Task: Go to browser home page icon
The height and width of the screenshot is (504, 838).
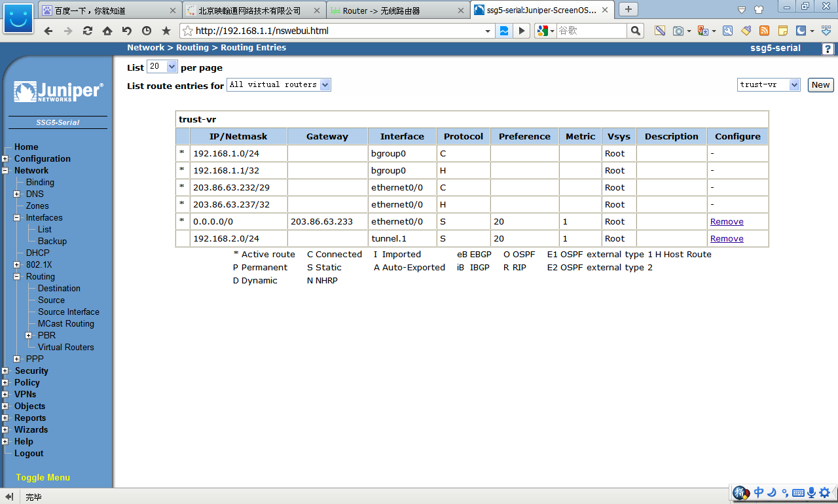Action: point(107,31)
